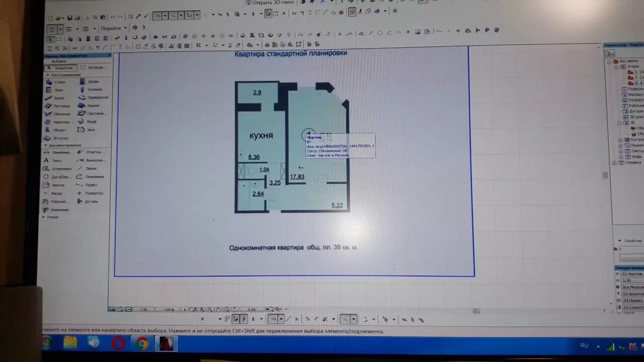
Task: Open the Детали item in Navigator
Action: (634, 112)
